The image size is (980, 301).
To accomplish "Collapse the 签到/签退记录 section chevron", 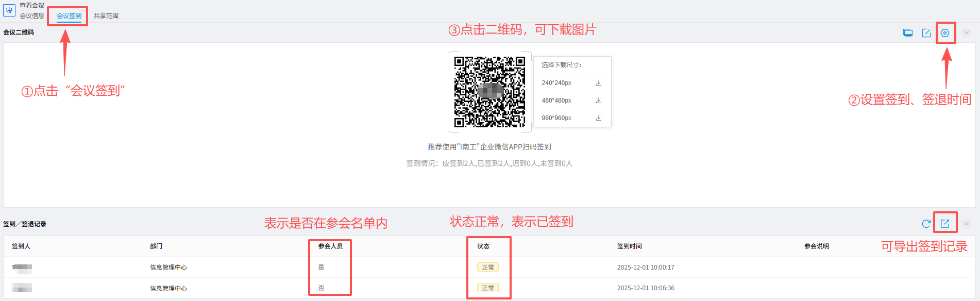I will tap(967, 224).
